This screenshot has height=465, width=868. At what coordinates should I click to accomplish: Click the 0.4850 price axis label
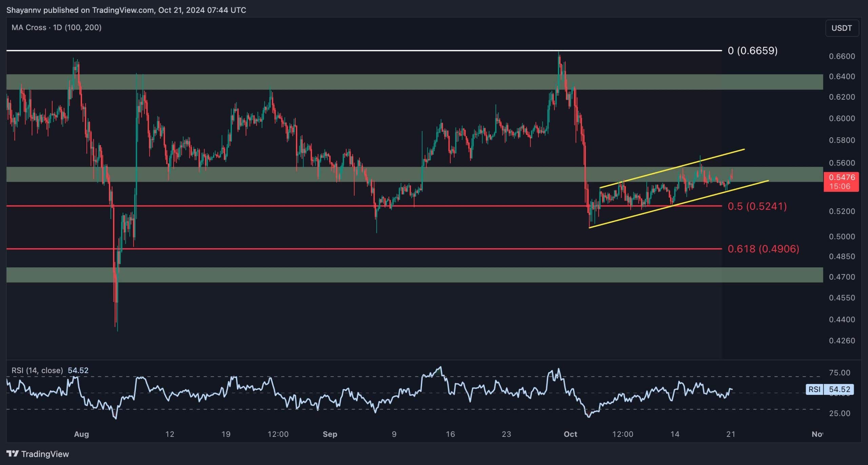click(842, 257)
